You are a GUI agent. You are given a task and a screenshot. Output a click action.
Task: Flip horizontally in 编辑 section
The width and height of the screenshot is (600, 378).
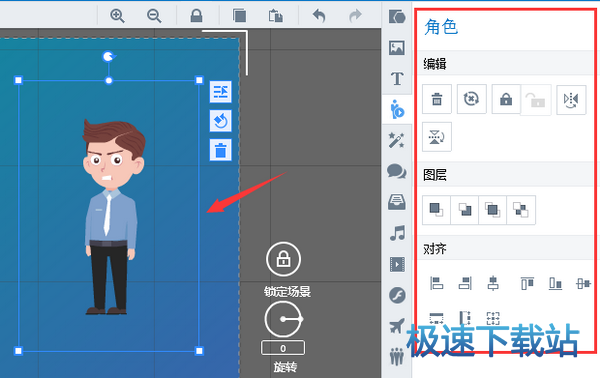tap(571, 100)
